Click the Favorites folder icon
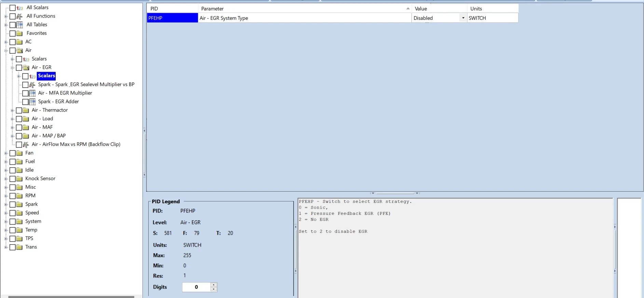This screenshot has height=298, width=644. [x=20, y=33]
